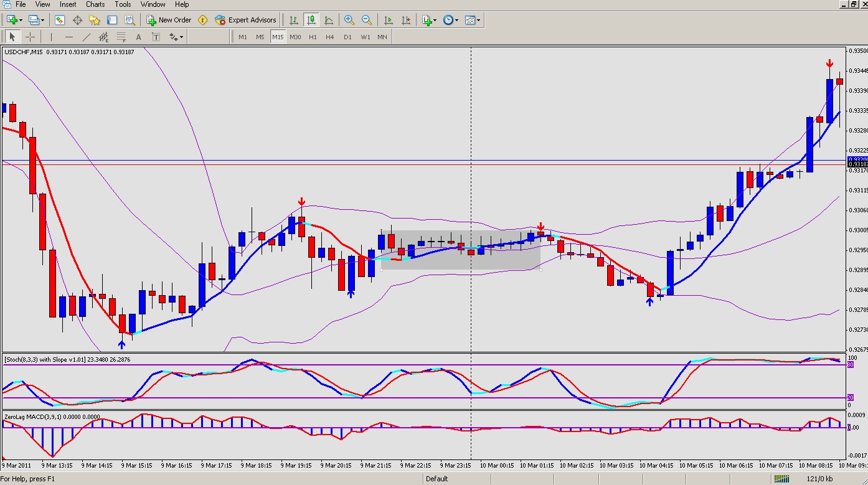The width and height of the screenshot is (868, 485).
Task: Select the equidistant channel tool
Action: [x=104, y=37]
